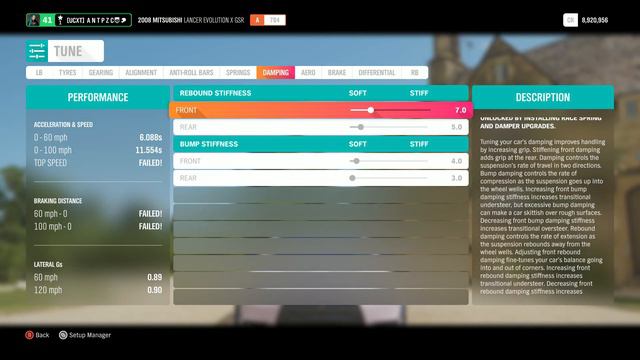Switch to the Brake tab
The height and width of the screenshot is (360, 640).
pyautogui.click(x=337, y=73)
